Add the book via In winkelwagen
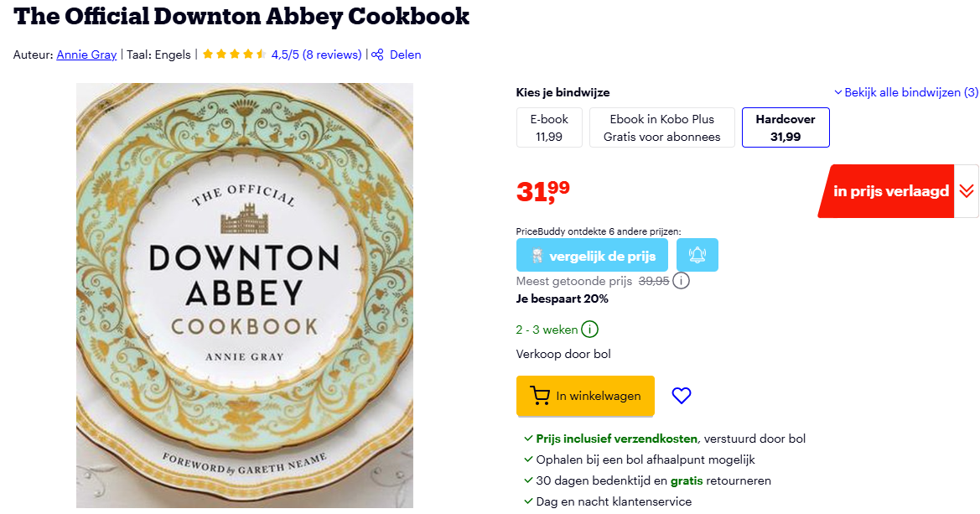This screenshot has height=514, width=980. [584, 395]
